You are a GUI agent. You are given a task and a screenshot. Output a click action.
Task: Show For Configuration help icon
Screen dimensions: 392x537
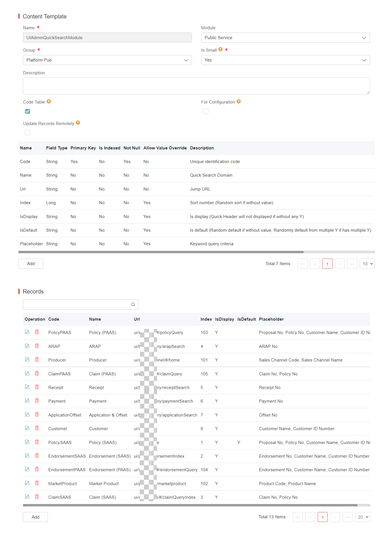(239, 102)
